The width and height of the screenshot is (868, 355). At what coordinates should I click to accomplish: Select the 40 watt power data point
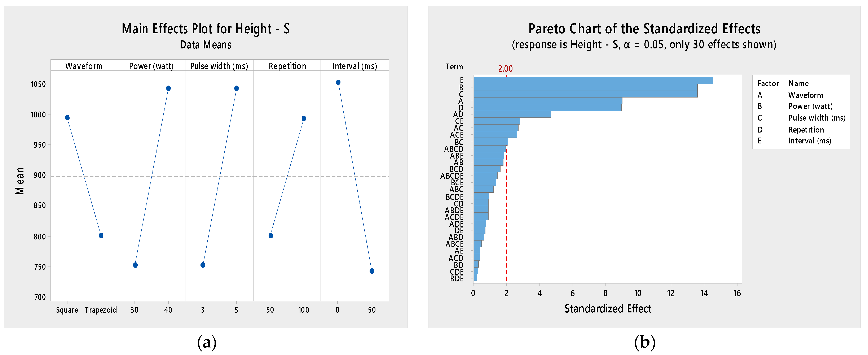[x=168, y=88]
